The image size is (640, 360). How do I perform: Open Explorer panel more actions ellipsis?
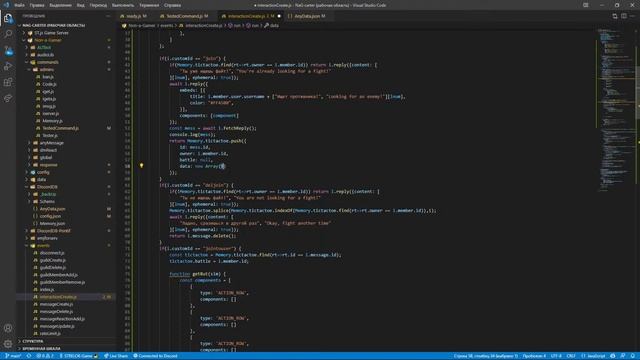(x=108, y=16)
